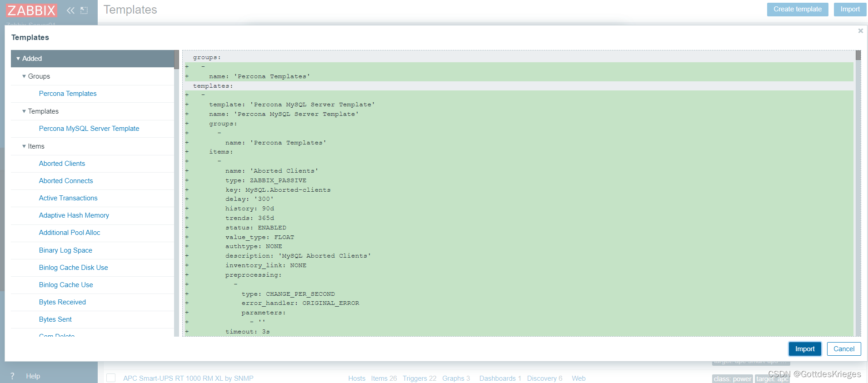This screenshot has height=383, width=868.
Task: Select Bytes Sent item
Action: [55, 319]
